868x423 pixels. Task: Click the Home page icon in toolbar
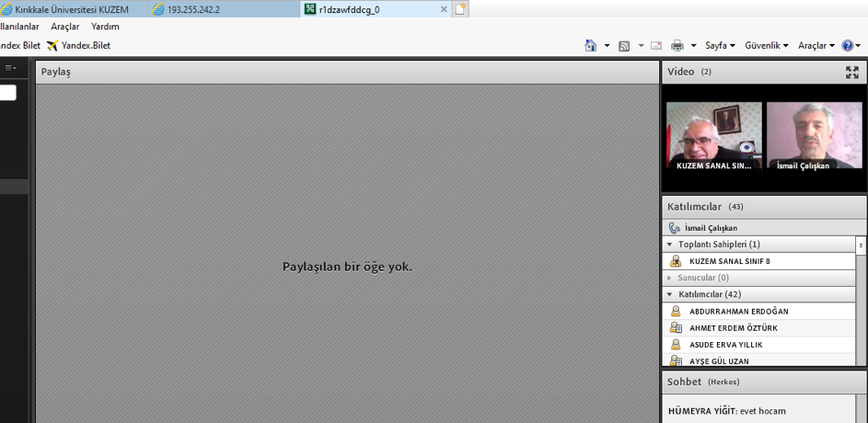590,45
